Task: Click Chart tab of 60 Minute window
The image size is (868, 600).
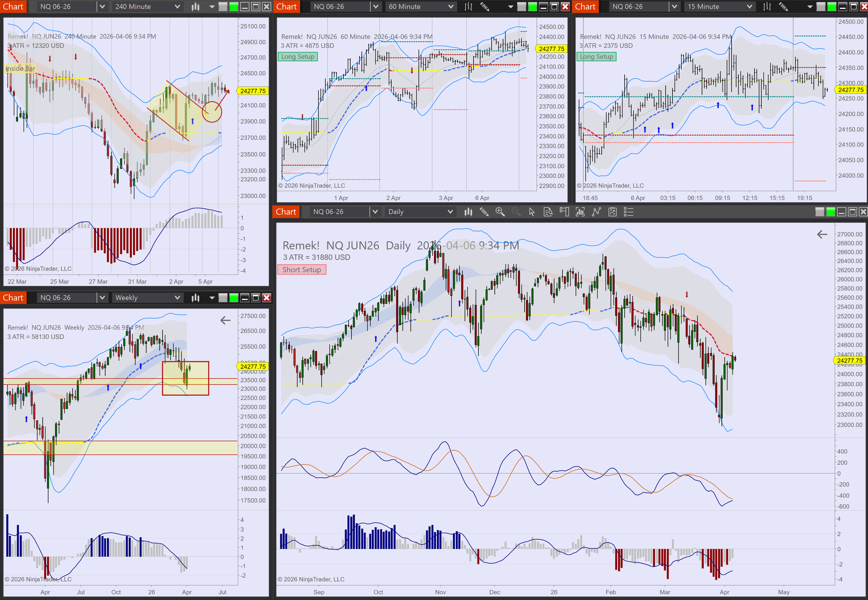Action: point(286,7)
